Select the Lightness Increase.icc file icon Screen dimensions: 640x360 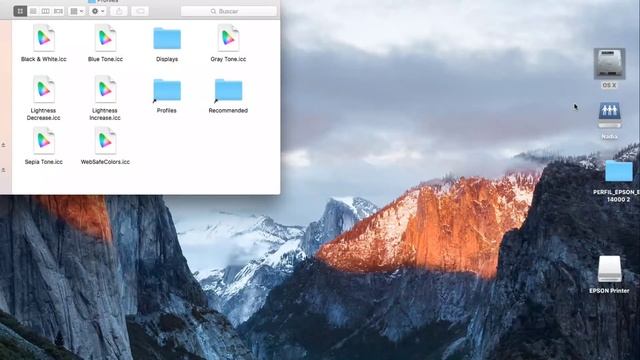[x=105, y=89]
